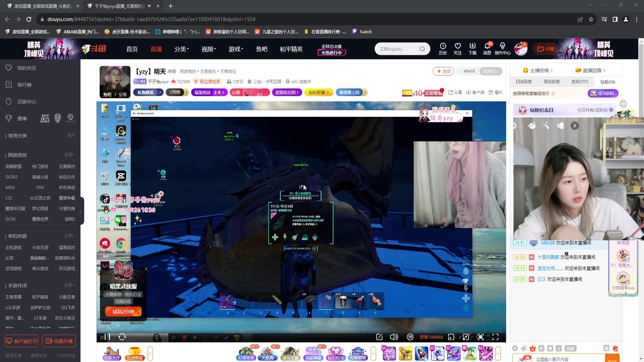This screenshot has width=644, height=362.
Task: Toggle the 已关注 follow button
Action: (x=491, y=71)
